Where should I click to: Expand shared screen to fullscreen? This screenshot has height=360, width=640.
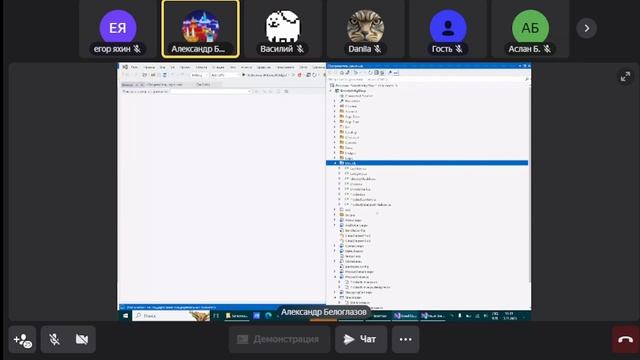click(625, 76)
